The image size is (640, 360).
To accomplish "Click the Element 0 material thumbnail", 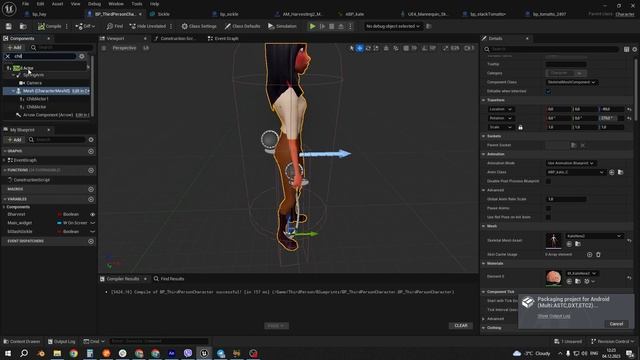I will (x=553, y=278).
